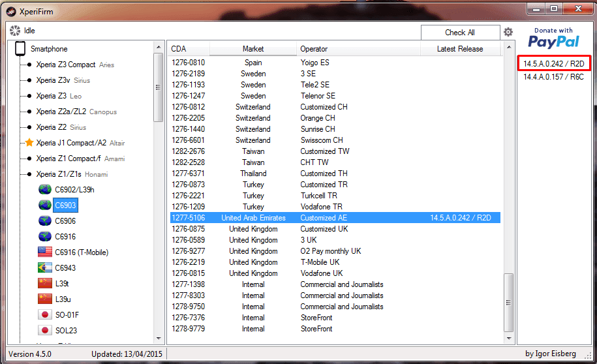The height and width of the screenshot is (364, 597).
Task: Click the firmware list scroll up arrow
Action: (509, 47)
